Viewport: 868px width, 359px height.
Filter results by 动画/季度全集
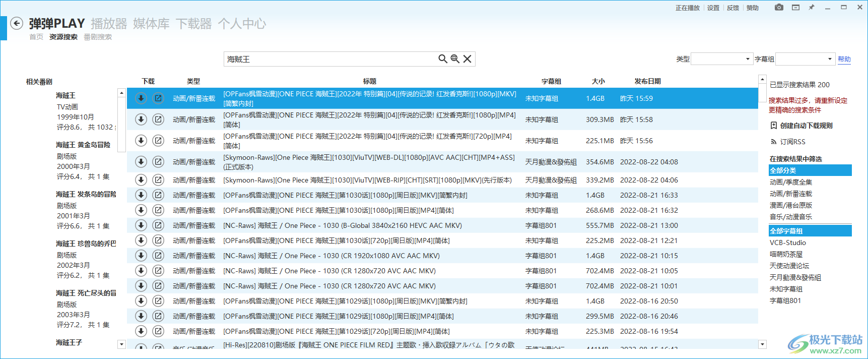tap(811, 182)
